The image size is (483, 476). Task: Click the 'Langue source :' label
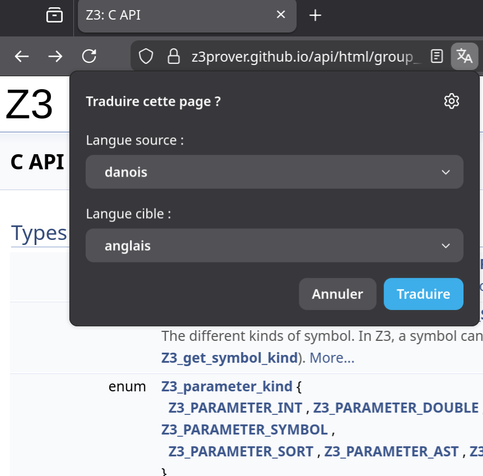(x=135, y=140)
